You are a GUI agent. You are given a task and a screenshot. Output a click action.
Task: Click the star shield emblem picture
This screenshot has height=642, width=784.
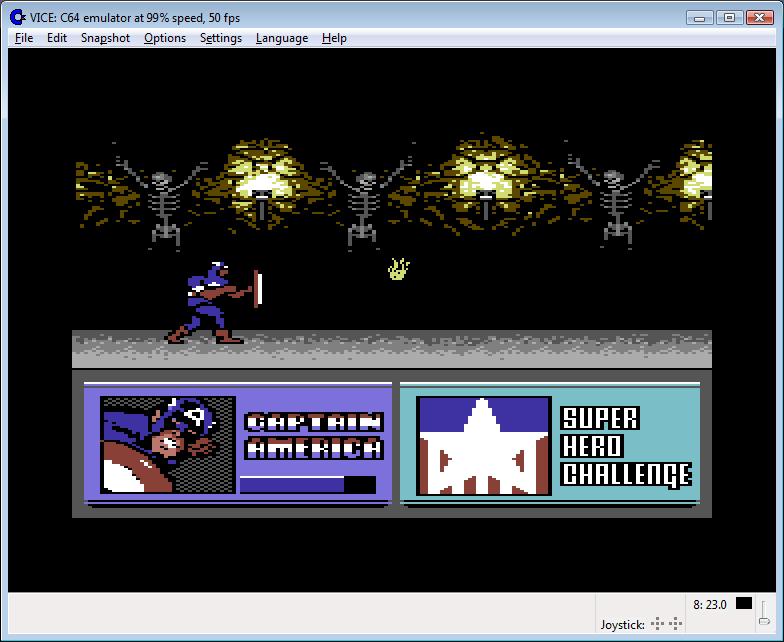pos(484,446)
